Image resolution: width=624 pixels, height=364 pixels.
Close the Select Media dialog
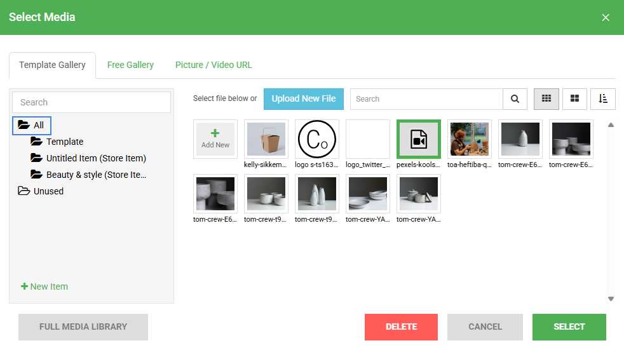pos(605,18)
